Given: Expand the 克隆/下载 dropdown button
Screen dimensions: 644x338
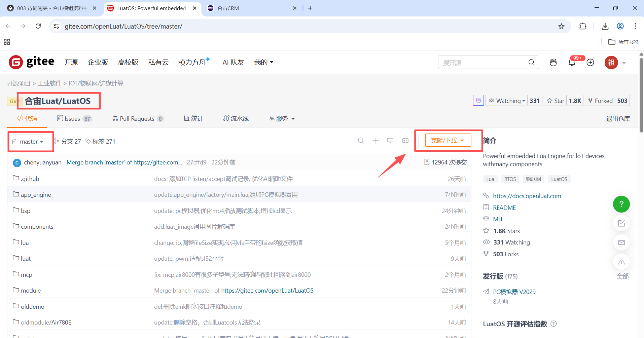Looking at the screenshot, I should point(448,140).
